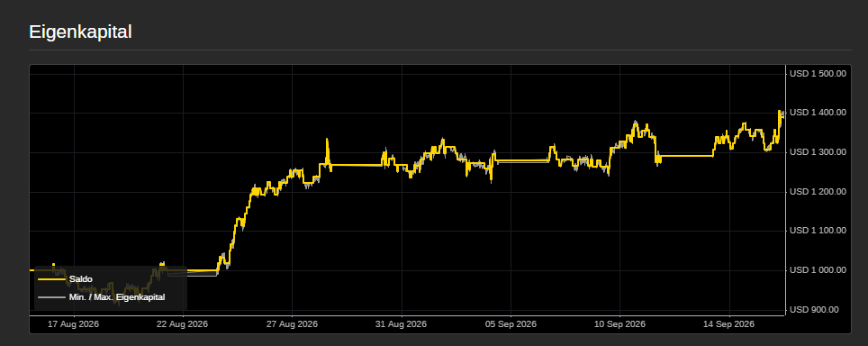Click the gray Min./Max. legend line swatch
This screenshot has height=346, width=868.
(x=51, y=297)
